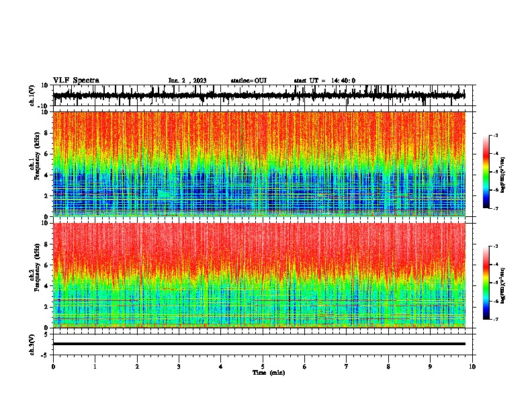Click the "station=OUI" header label
Image resolution: width=532 pixels, height=411 pixels.
[249, 81]
